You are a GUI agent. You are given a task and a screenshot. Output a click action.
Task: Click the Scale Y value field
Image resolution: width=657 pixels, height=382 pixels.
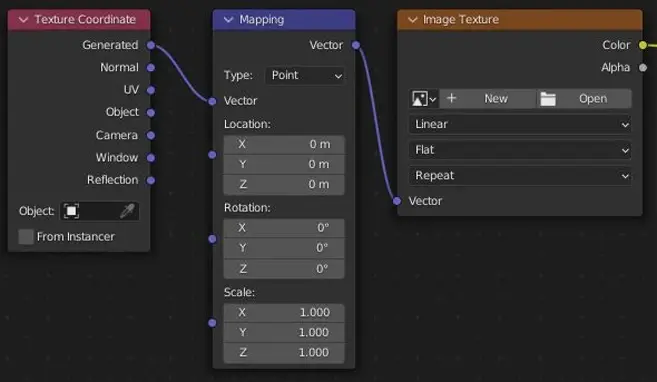[x=284, y=333]
